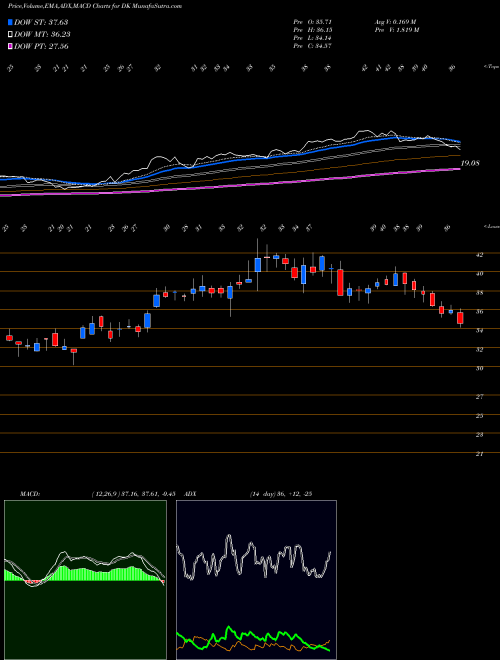The width and height of the screenshot is (500, 660).
Task: Select the 'DOW MT: 36.23' legend text
Action: coord(42,35)
